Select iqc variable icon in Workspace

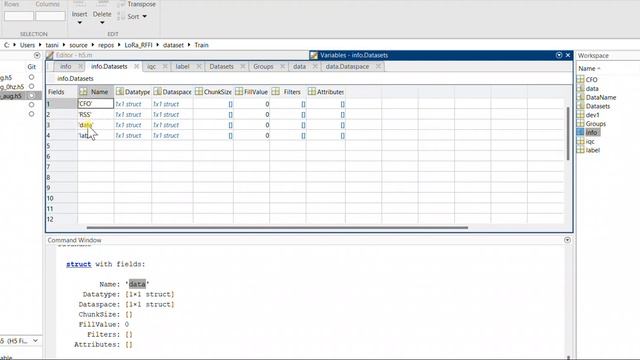click(x=580, y=141)
